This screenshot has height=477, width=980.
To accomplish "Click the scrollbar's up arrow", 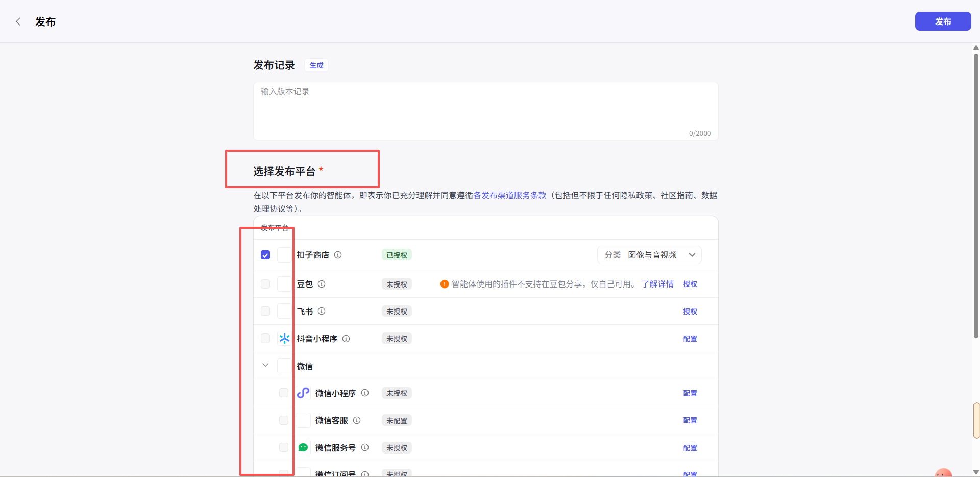I will (976, 48).
